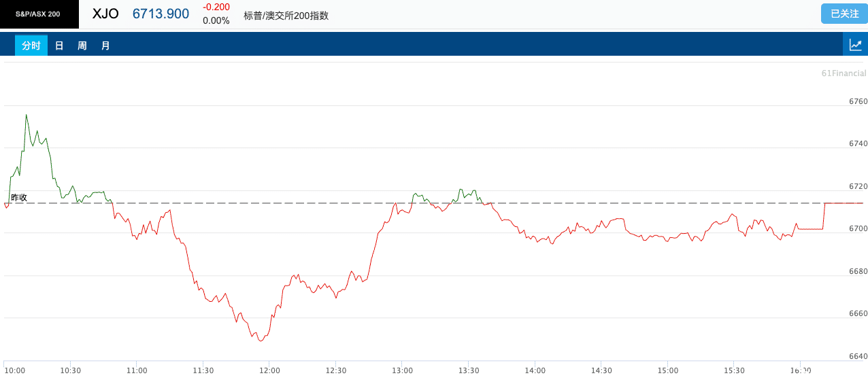Click the 6640 price axis label
Image resolution: width=868 pixels, height=382 pixels.
858,356
